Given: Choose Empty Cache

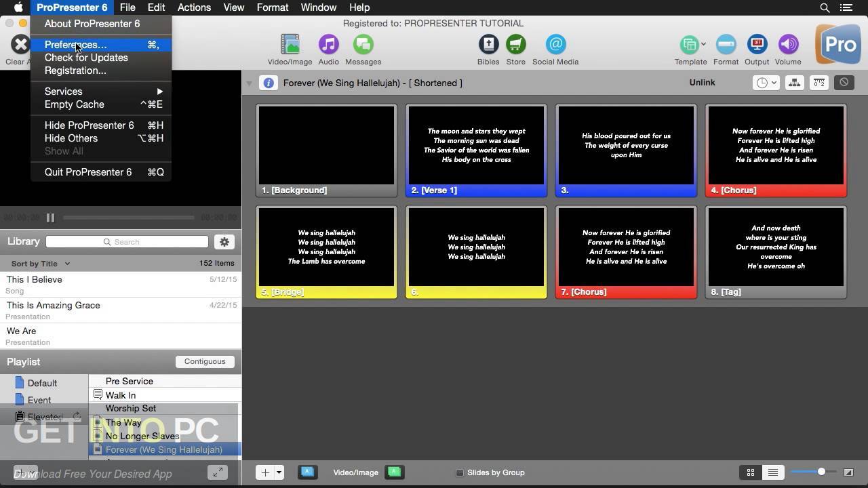Looking at the screenshot, I should coord(100,104).
